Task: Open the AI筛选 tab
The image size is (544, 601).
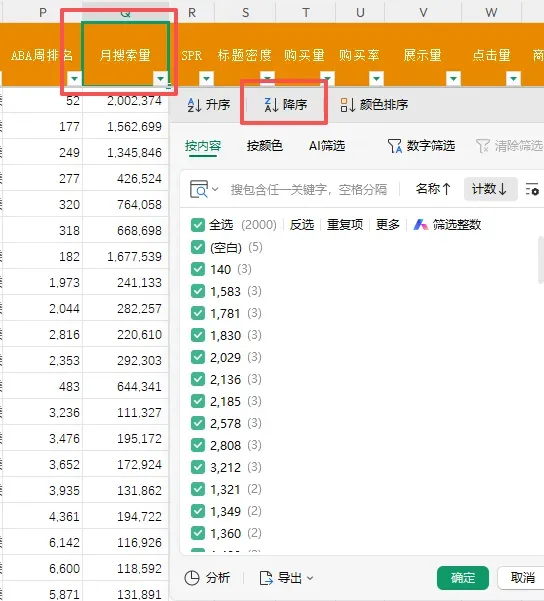Action: coord(327,146)
